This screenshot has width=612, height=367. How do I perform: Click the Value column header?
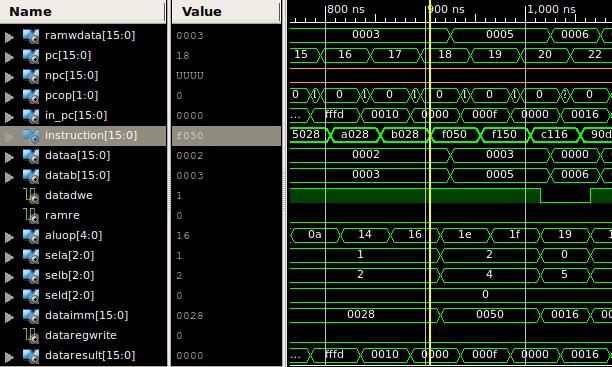coord(226,12)
